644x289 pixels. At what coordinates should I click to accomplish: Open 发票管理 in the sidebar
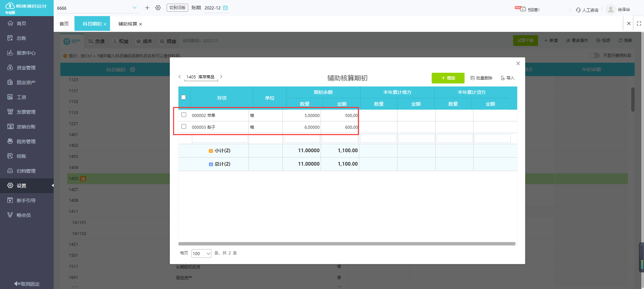[x=26, y=112]
